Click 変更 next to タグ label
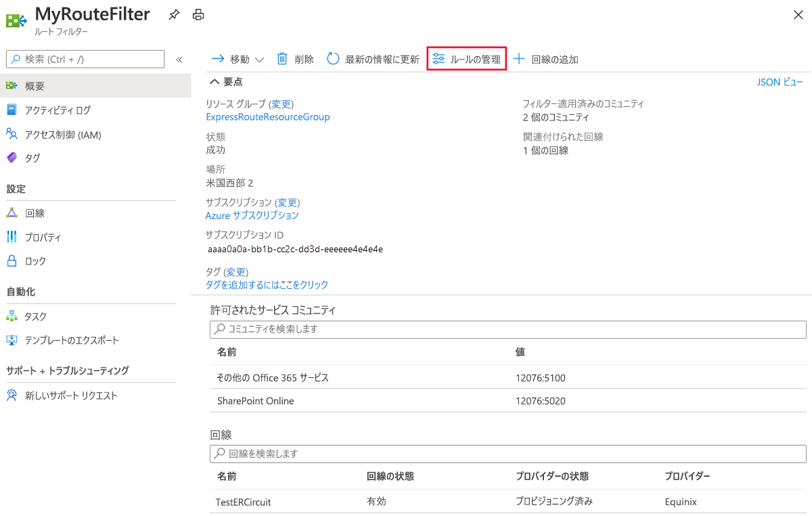 (x=236, y=272)
